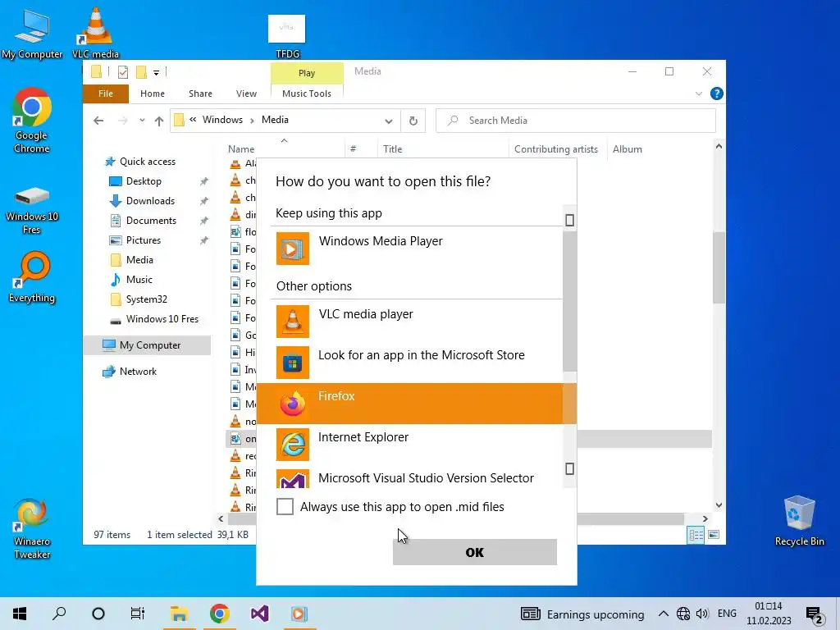Open recent locations dropdown arrow
The height and width of the screenshot is (630, 840).
pos(142,121)
